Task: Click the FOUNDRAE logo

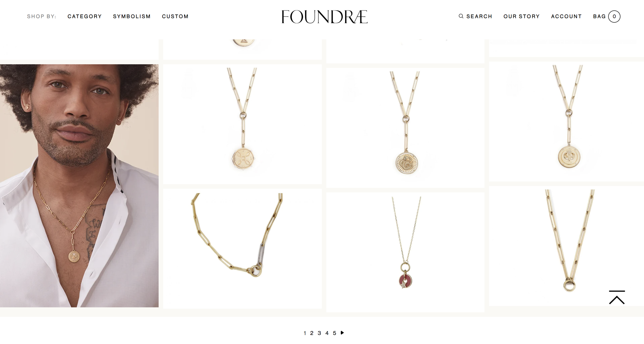Action: [x=325, y=17]
